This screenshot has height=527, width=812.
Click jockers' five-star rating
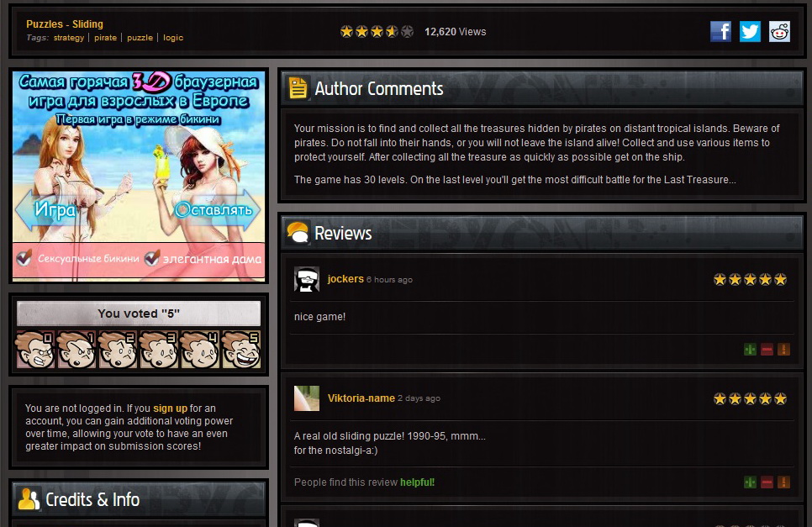750,280
